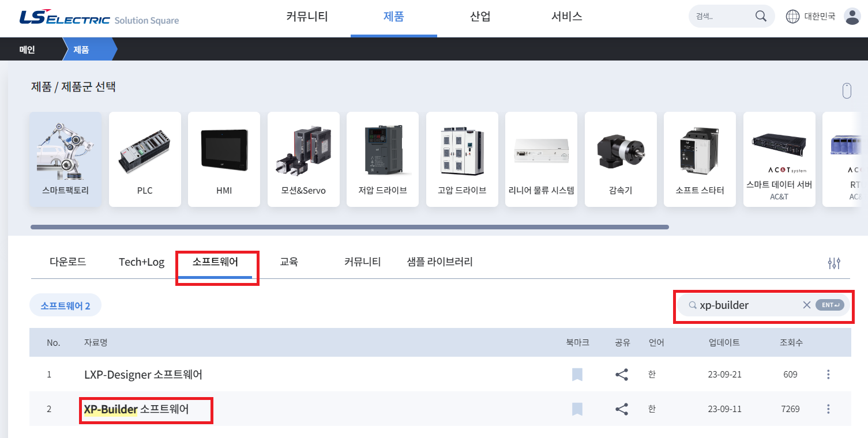The height and width of the screenshot is (438, 868).
Task: Select the 저압 드라이브 product card
Action: [x=383, y=159]
